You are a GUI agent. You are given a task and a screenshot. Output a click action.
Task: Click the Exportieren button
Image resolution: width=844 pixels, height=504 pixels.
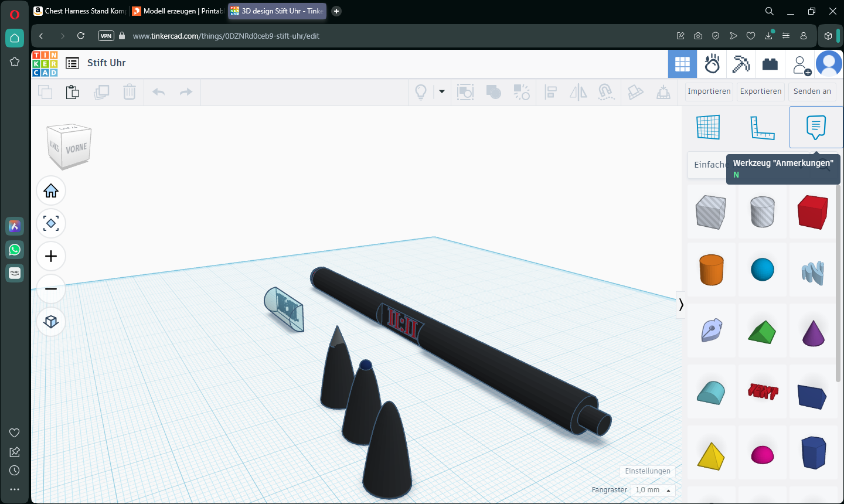761,91
